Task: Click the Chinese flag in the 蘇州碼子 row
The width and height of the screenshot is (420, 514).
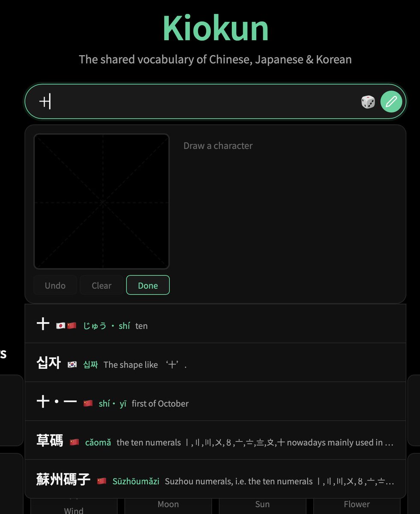Action: (x=102, y=481)
